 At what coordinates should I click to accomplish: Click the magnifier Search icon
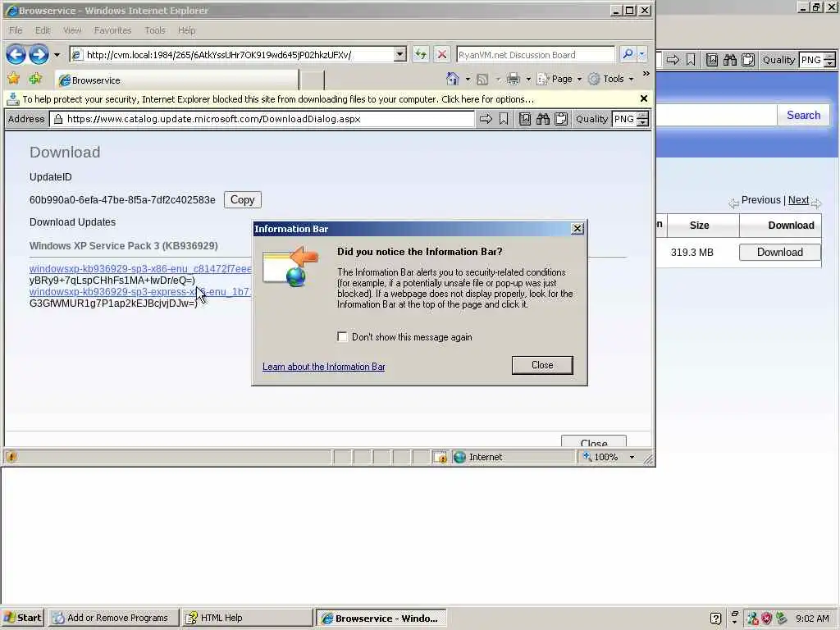tap(628, 55)
